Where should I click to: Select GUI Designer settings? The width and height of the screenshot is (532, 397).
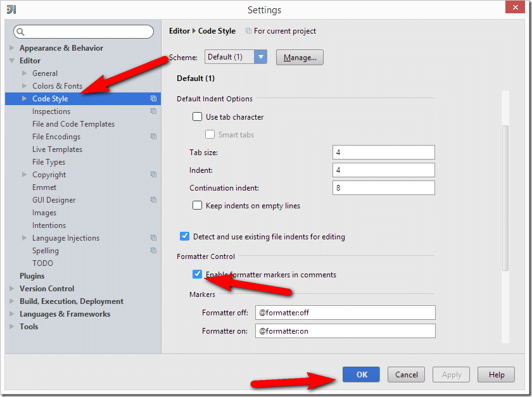(x=54, y=200)
